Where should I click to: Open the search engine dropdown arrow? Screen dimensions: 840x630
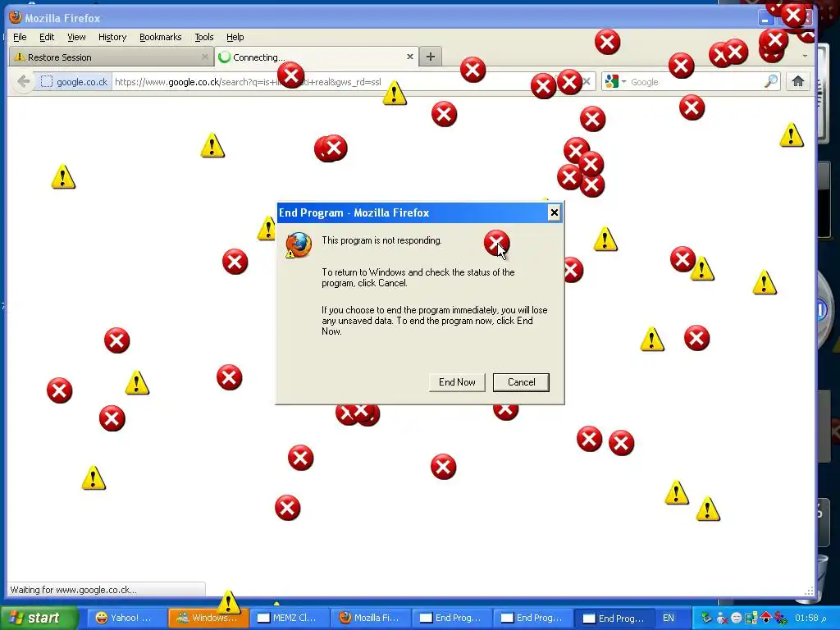pos(623,82)
